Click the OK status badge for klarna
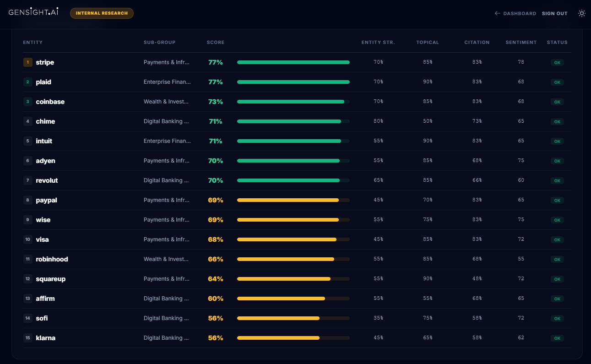This screenshot has height=364, width=591. [557, 338]
